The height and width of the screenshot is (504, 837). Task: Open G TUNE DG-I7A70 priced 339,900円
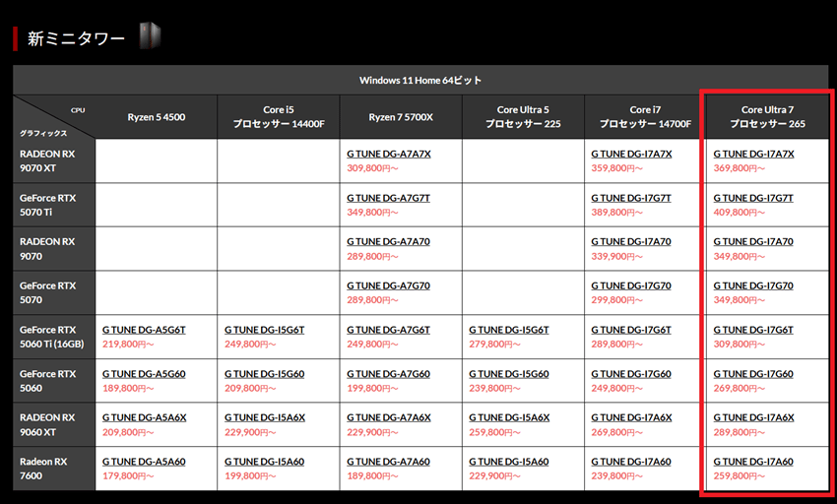pyautogui.click(x=631, y=242)
